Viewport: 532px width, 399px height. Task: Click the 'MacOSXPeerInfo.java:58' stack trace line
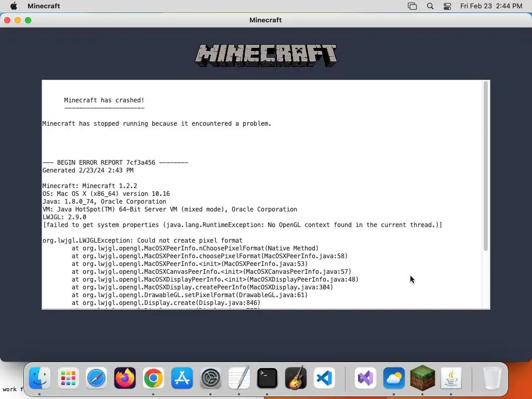coord(210,256)
